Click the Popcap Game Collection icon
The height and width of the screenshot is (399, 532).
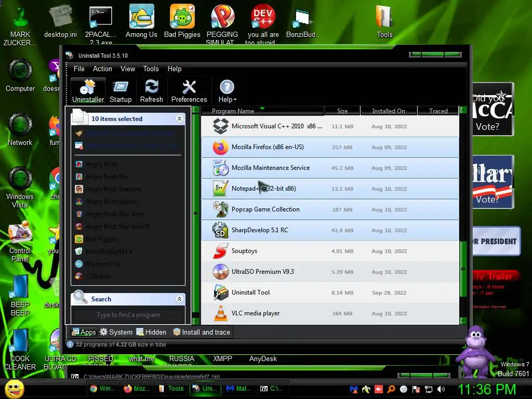coord(220,209)
